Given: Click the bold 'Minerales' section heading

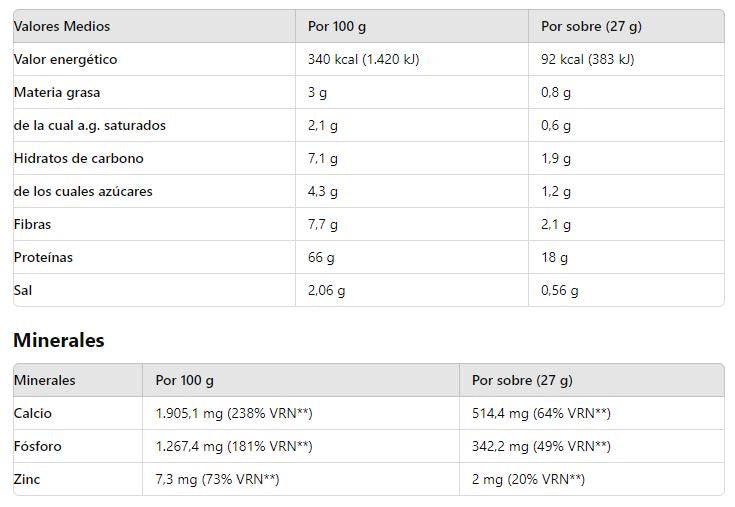Looking at the screenshot, I should (x=59, y=340).
